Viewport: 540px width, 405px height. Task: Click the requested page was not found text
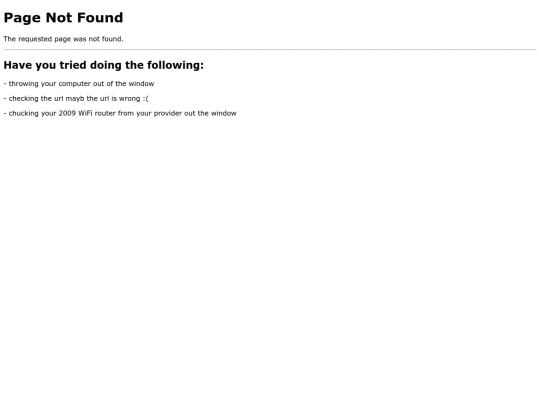tap(63, 39)
